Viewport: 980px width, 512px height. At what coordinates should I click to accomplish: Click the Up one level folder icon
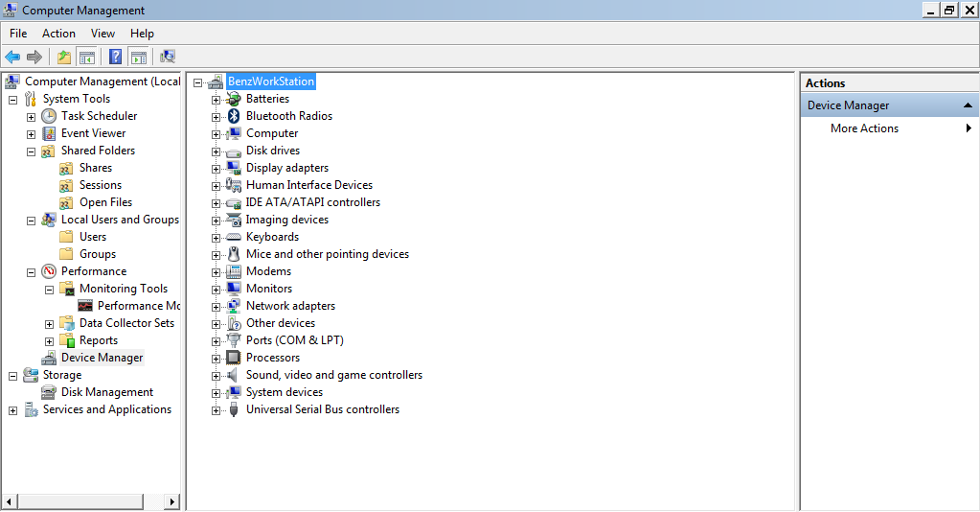coord(64,57)
